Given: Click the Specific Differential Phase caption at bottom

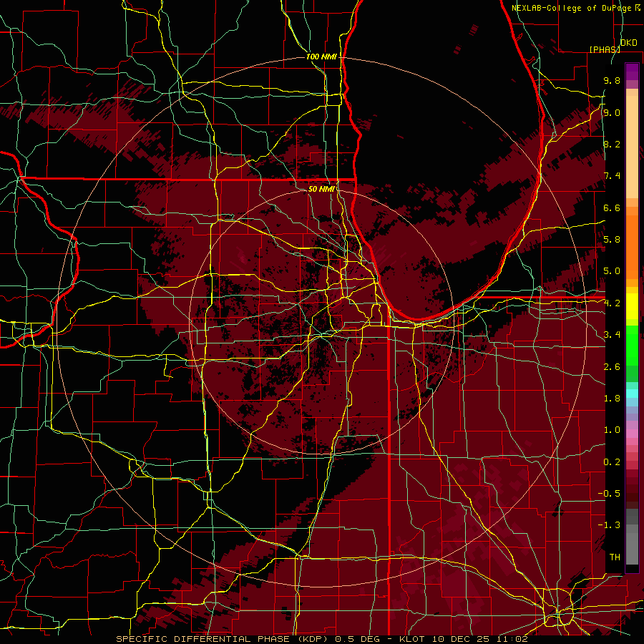Looking at the screenshot, I should click(321, 639).
